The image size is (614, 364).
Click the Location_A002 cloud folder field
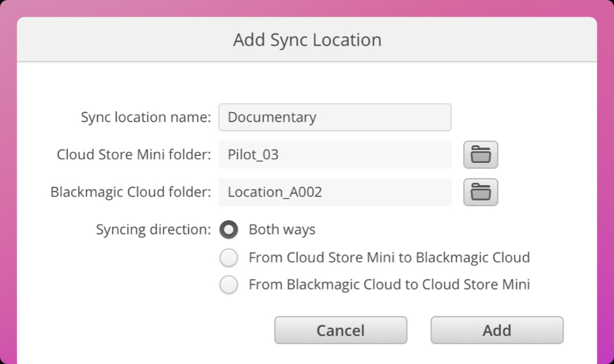pyautogui.click(x=334, y=192)
